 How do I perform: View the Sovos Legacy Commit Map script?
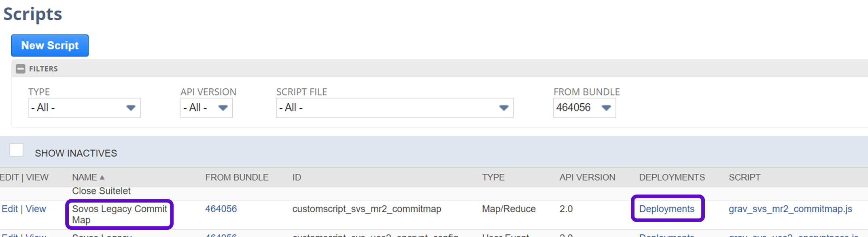pyautogui.click(x=36, y=209)
